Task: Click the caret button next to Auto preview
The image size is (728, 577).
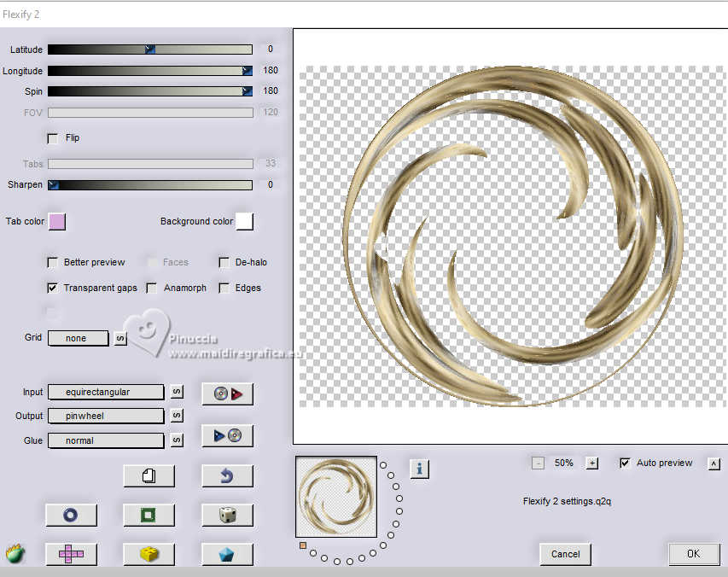Action: point(714,463)
